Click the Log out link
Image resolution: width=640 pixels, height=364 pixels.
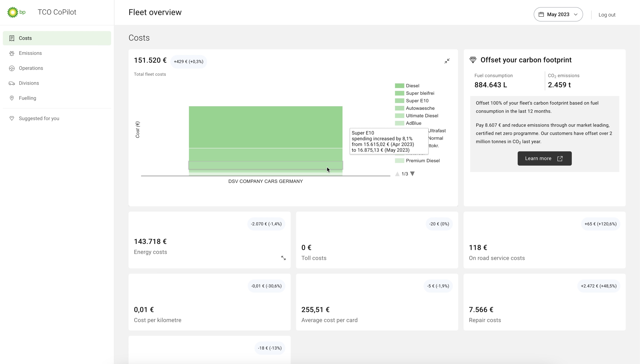[x=607, y=15]
